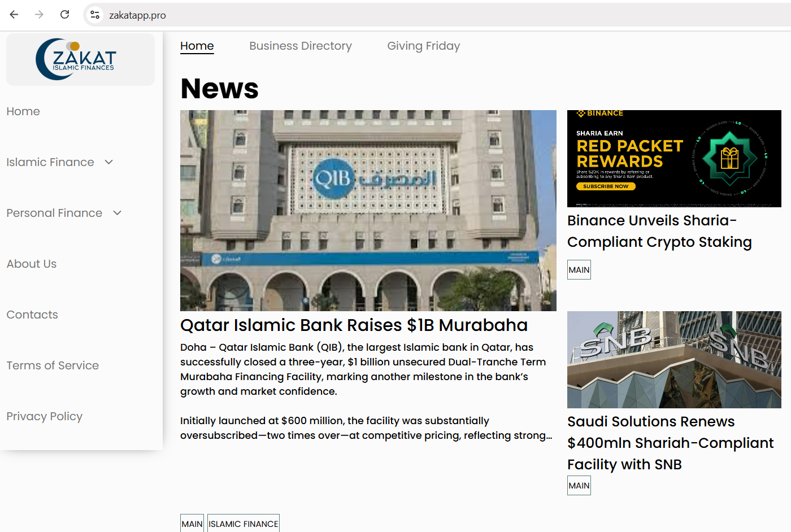
Task: Open 'Saudi Solutions Renews $400mln' headline
Action: (x=671, y=443)
